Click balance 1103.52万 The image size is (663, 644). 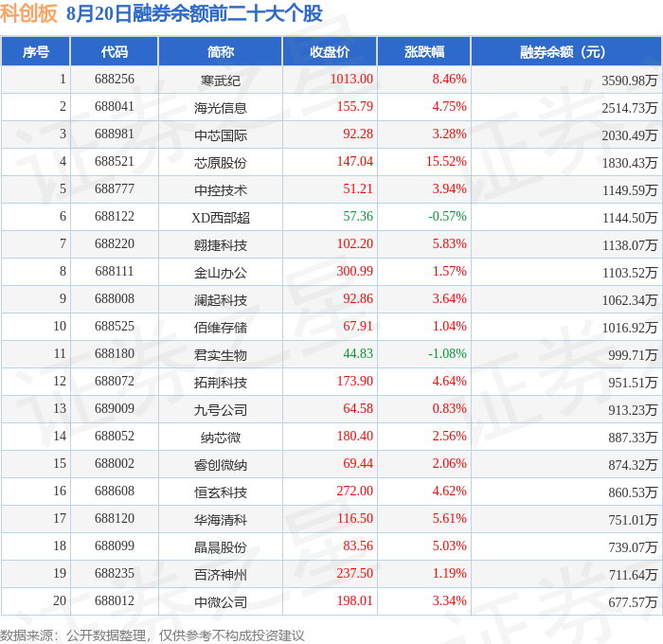coord(629,273)
